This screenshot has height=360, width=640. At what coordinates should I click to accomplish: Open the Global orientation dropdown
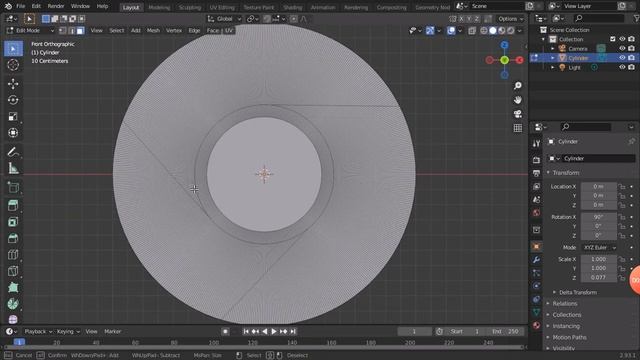(x=224, y=19)
